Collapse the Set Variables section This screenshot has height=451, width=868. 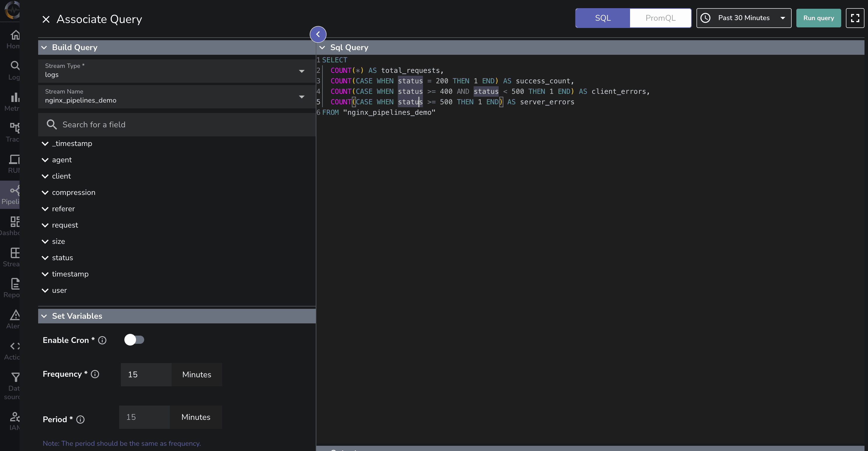pyautogui.click(x=44, y=316)
